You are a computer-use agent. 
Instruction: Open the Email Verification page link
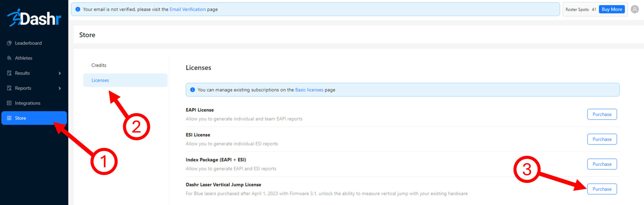pos(187,9)
